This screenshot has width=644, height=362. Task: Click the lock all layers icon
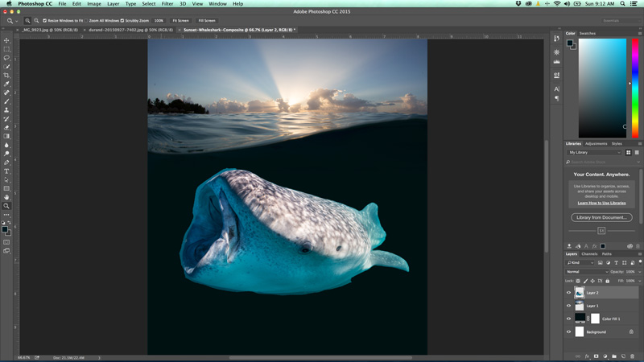pyautogui.click(x=608, y=281)
